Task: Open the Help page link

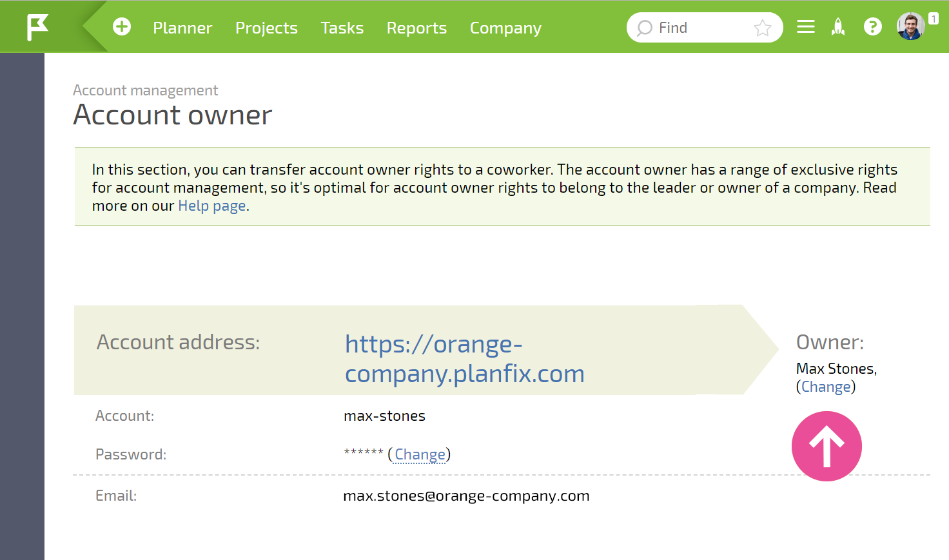Action: pyautogui.click(x=212, y=206)
